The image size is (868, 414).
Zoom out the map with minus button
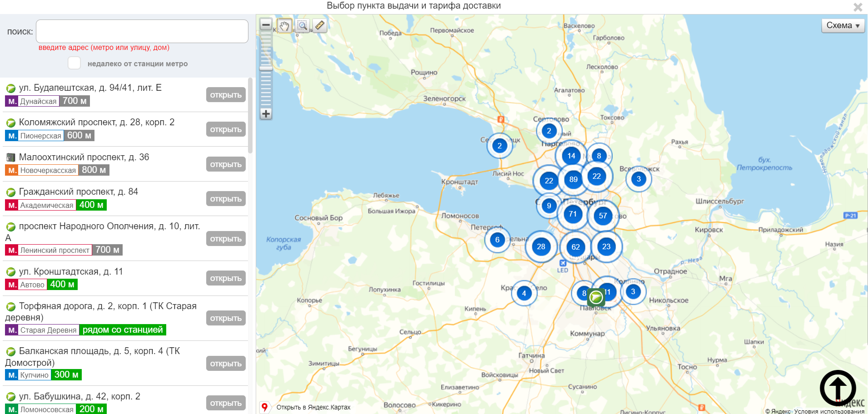(266, 25)
